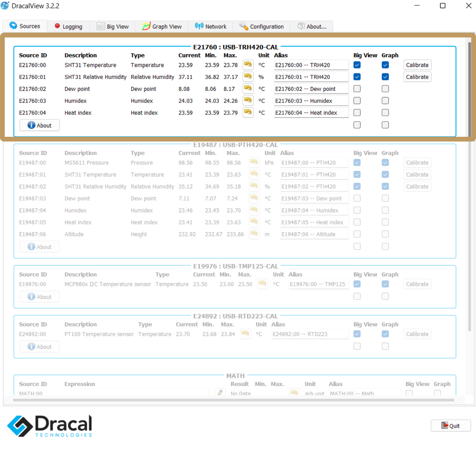Click the MATH:00 expression input field
Screen dimensions: 476x476
137,392
